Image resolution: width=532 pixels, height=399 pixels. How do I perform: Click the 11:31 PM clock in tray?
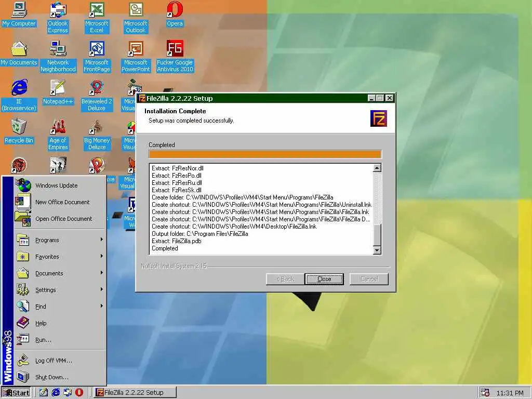(x=510, y=393)
